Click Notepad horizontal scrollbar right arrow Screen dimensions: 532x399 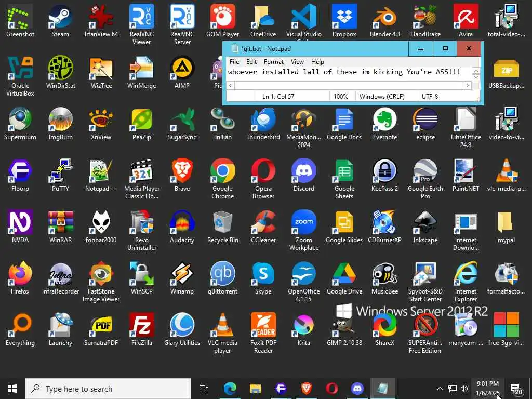click(467, 86)
